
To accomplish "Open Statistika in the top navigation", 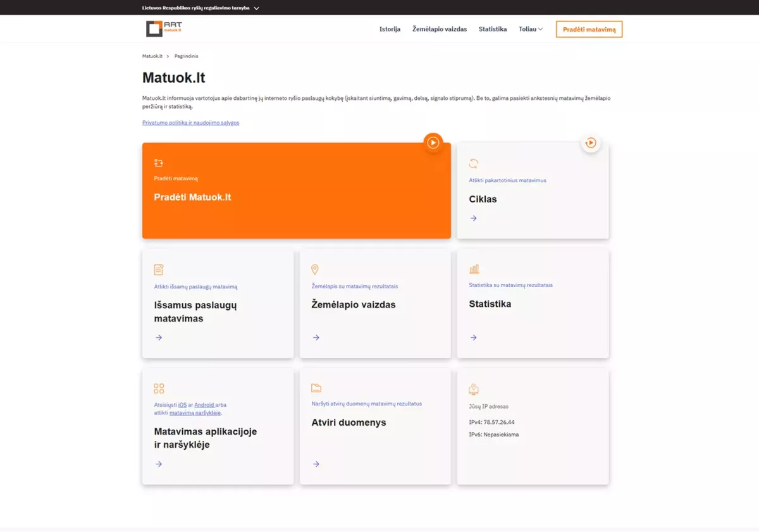I will 493,29.
